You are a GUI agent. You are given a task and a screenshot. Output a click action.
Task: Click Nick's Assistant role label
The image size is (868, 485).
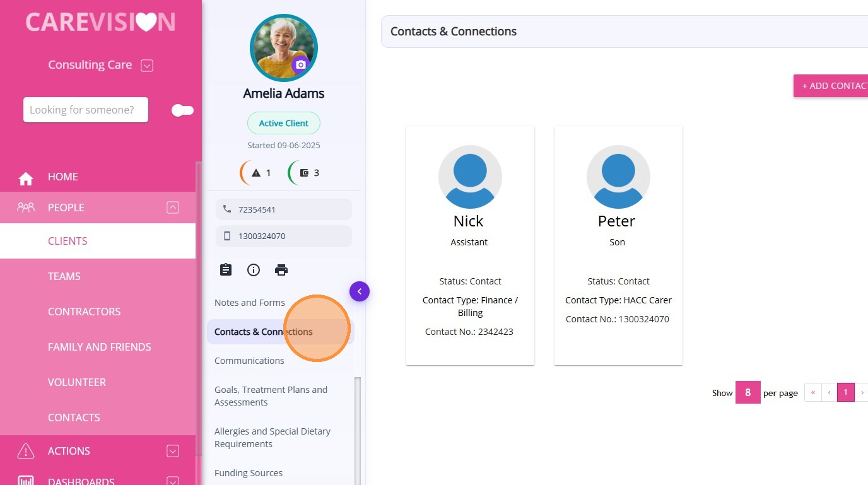pyautogui.click(x=469, y=242)
